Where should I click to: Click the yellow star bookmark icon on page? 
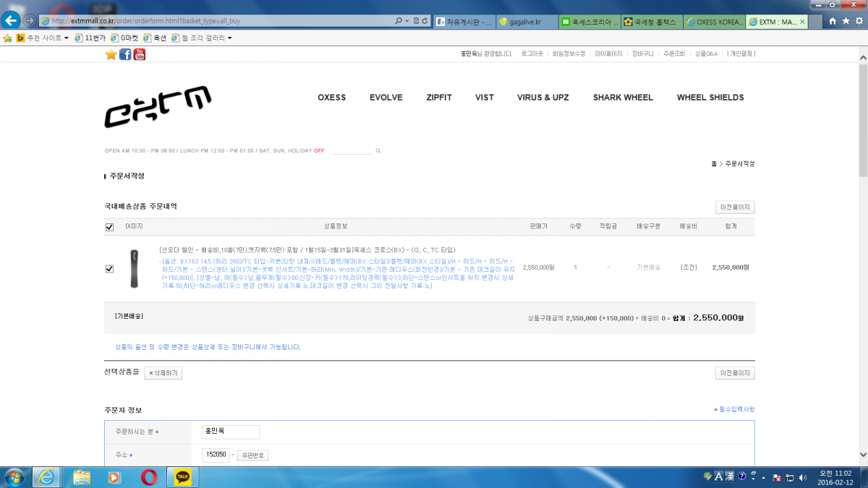111,54
